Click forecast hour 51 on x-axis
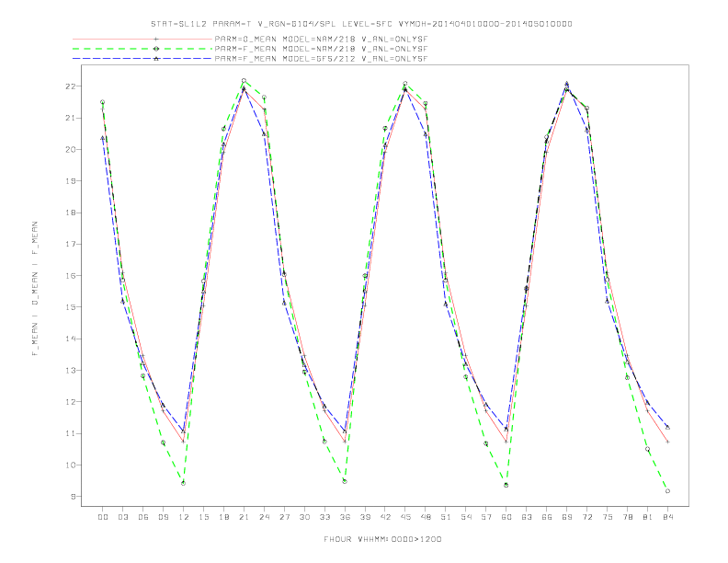Image resolution: width=728 pixels, height=563 pixels. pyautogui.click(x=446, y=517)
